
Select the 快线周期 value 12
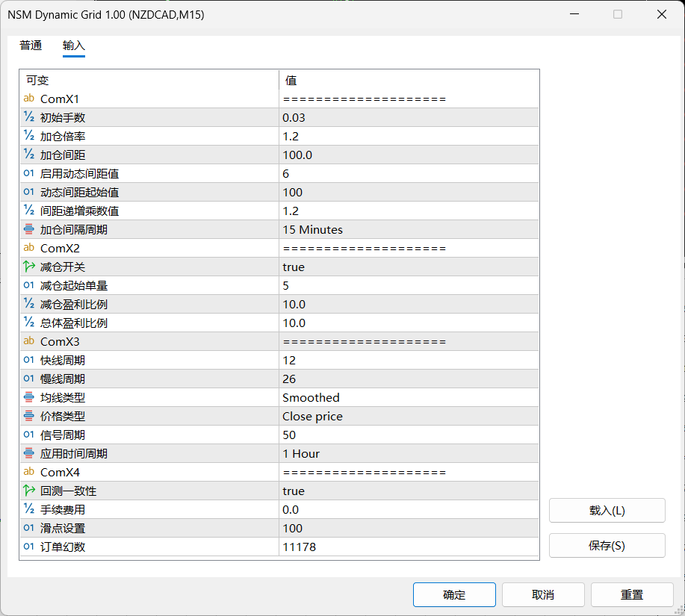tap(409, 360)
